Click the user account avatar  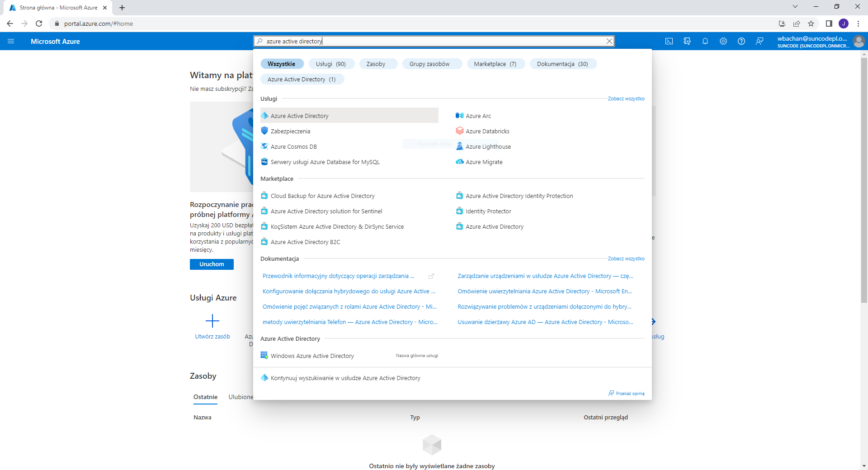coord(859,42)
